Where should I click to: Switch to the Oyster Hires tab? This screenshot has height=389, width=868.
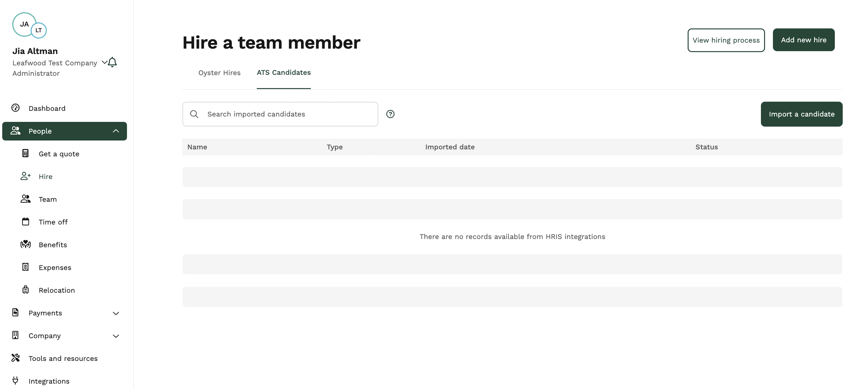tap(219, 73)
